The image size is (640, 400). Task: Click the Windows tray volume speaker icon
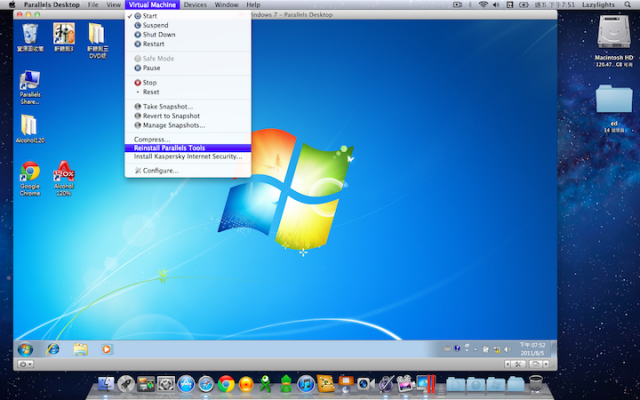[x=507, y=349]
